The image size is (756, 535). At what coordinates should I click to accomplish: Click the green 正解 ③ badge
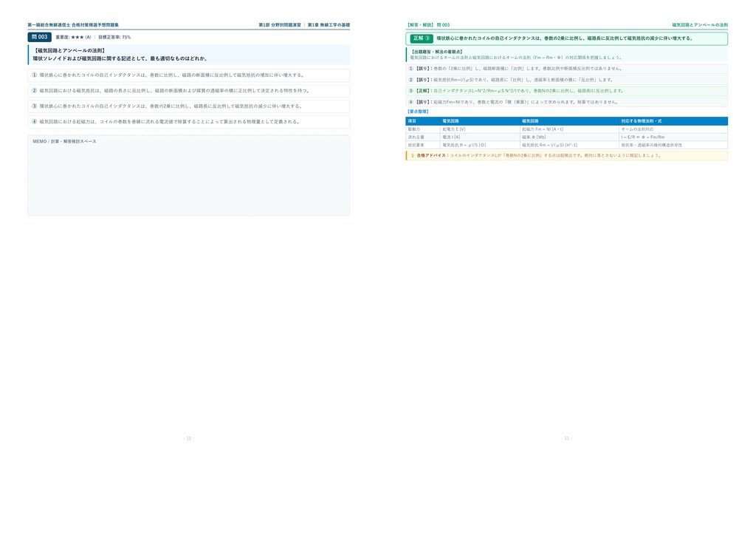click(x=422, y=38)
